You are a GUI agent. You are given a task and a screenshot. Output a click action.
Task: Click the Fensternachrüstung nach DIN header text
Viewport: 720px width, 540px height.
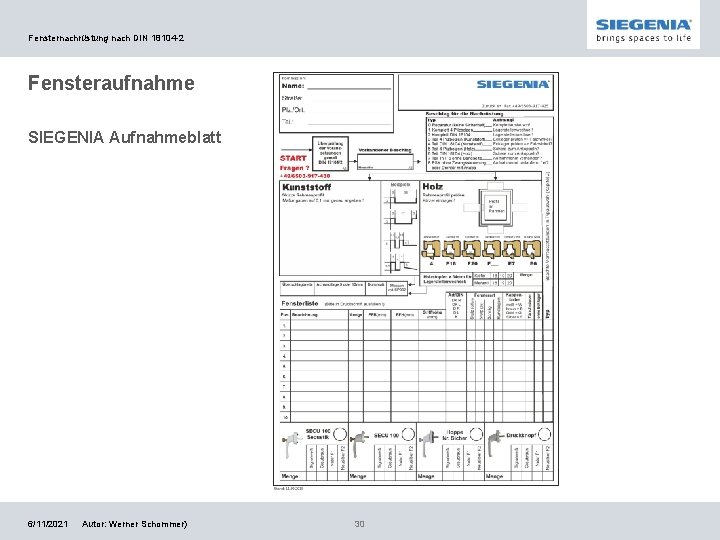pyautogui.click(x=106, y=38)
